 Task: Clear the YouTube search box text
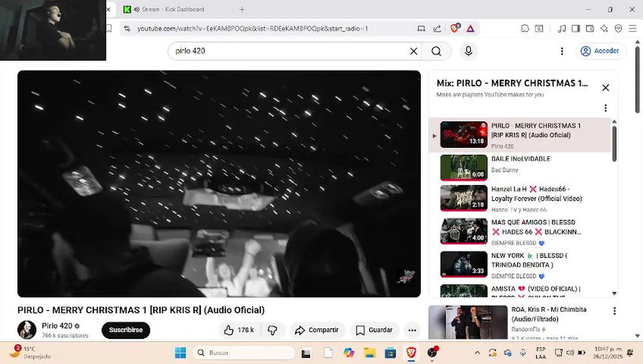pos(414,51)
